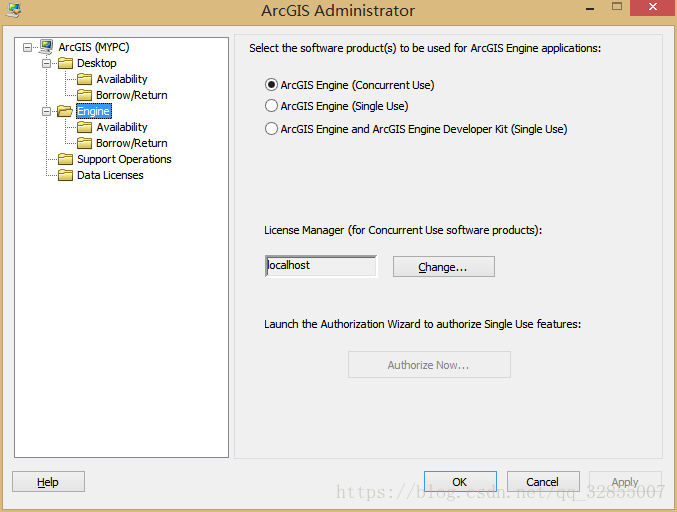Click the Data Licenses folder icon
The width and height of the screenshot is (677, 512).
[65, 175]
